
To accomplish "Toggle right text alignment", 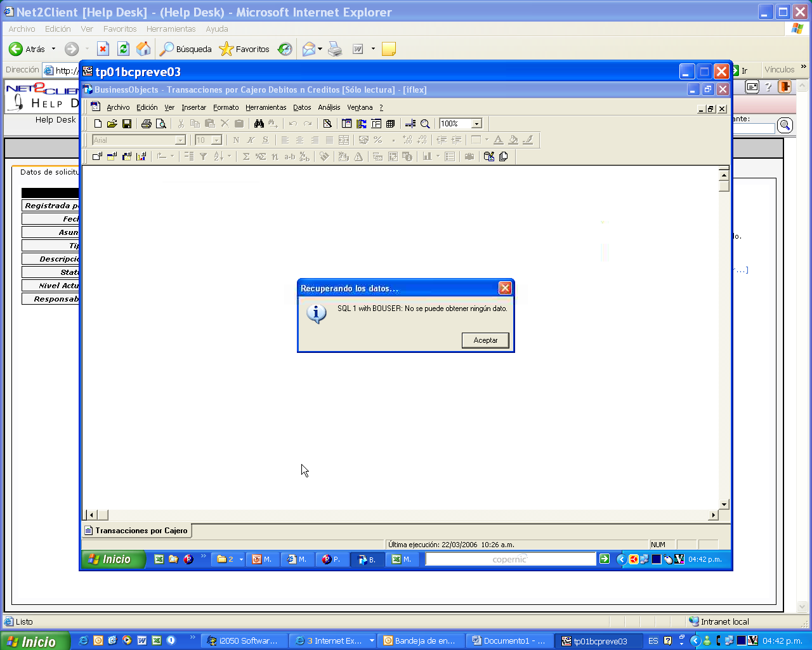I will click(x=315, y=140).
